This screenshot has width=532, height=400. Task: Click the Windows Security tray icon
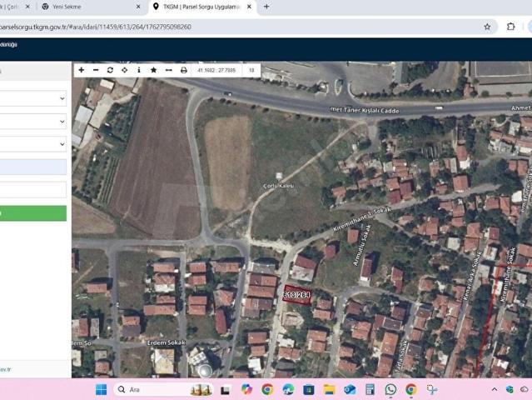tap(510, 389)
